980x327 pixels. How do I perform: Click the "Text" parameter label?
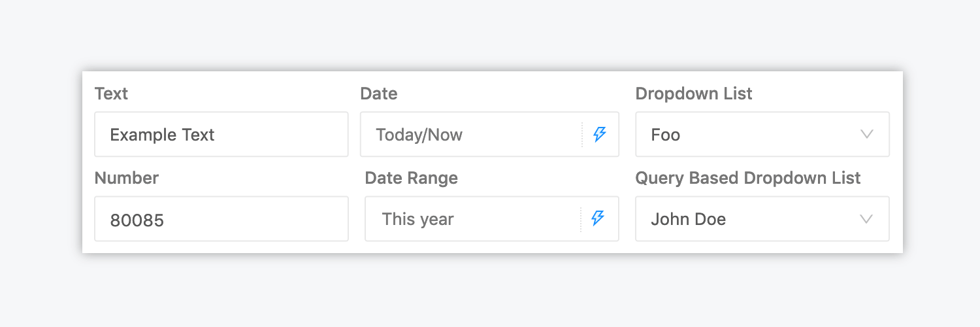coord(111,94)
